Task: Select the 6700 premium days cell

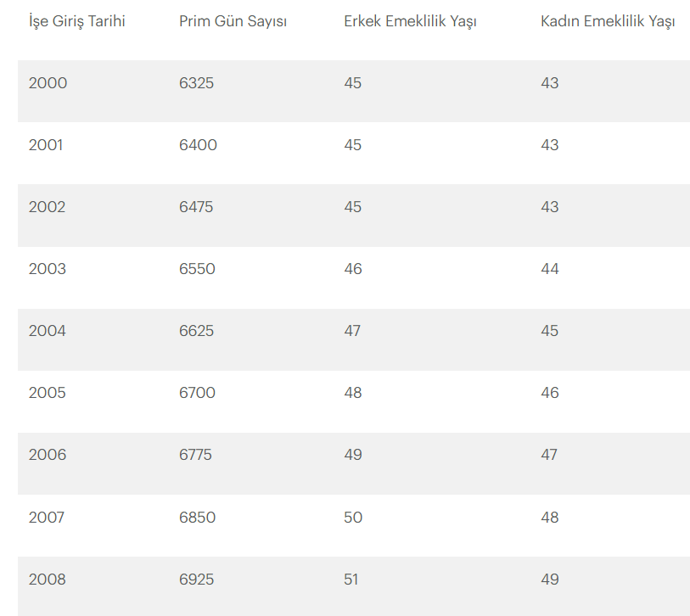Action: click(197, 393)
